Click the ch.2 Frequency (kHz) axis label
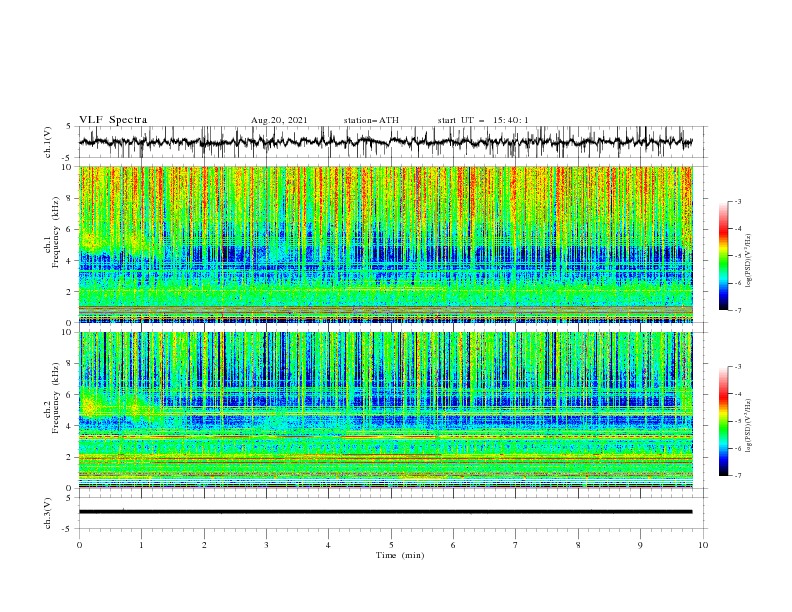The width and height of the screenshot is (792, 612). (x=52, y=398)
